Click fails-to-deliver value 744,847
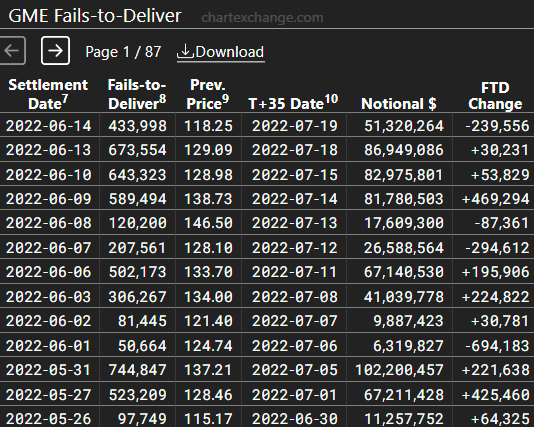 [138, 370]
